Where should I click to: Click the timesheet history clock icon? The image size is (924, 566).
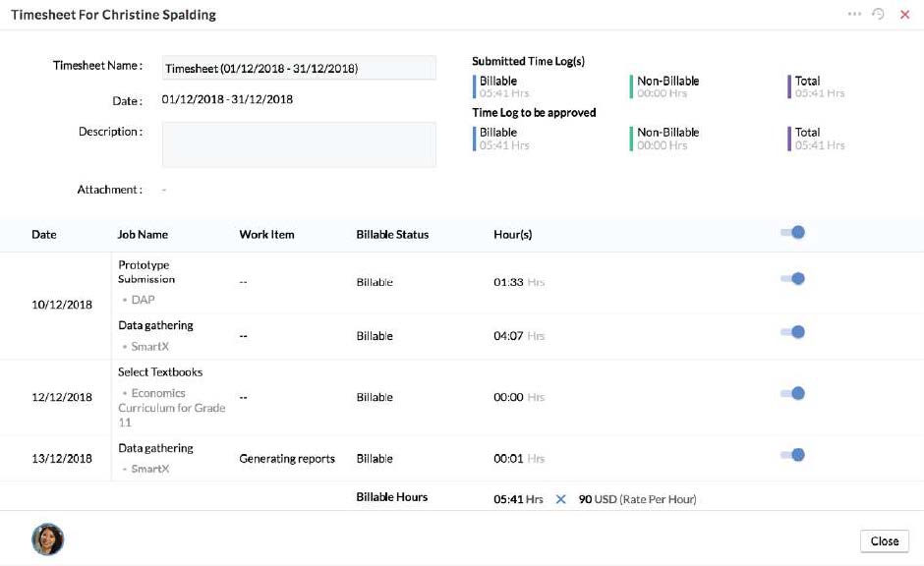879,15
